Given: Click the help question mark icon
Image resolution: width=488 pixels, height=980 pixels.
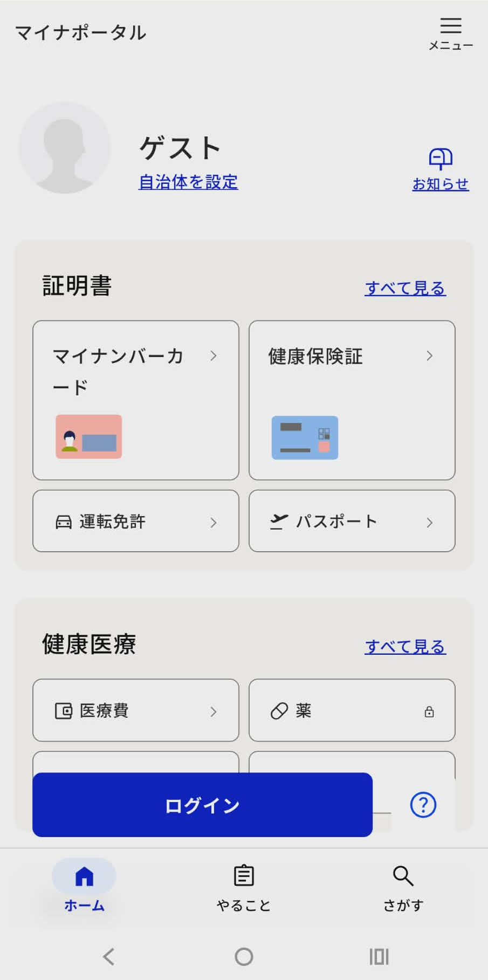Looking at the screenshot, I should pyautogui.click(x=423, y=805).
